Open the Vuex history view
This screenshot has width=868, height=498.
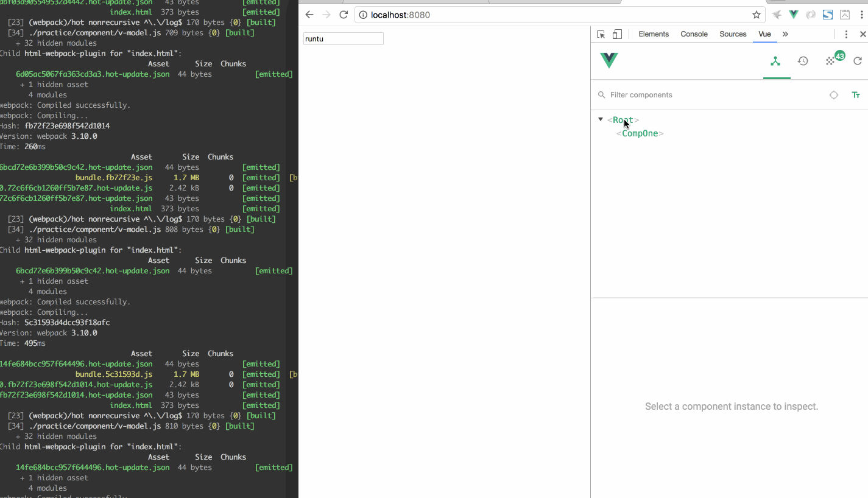point(803,61)
